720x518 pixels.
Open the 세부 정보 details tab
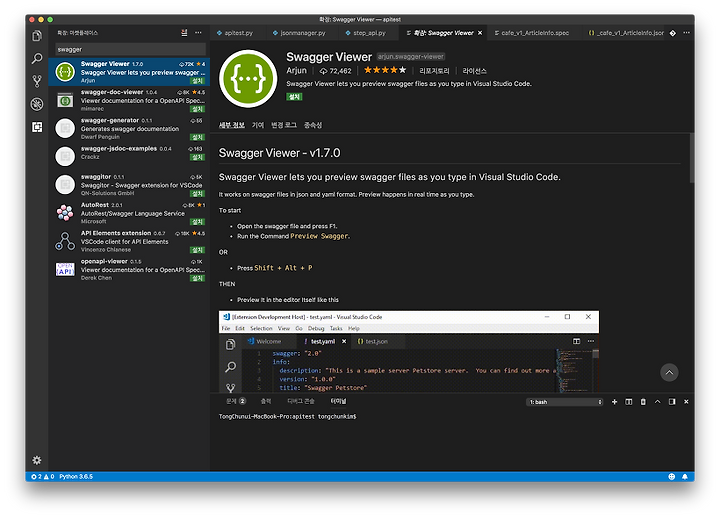[231, 125]
